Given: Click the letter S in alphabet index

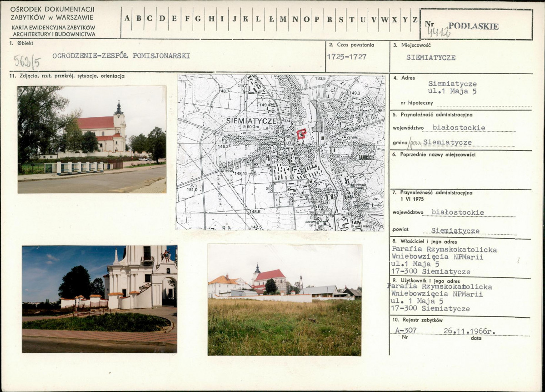Looking at the screenshot, I should coord(341,19).
